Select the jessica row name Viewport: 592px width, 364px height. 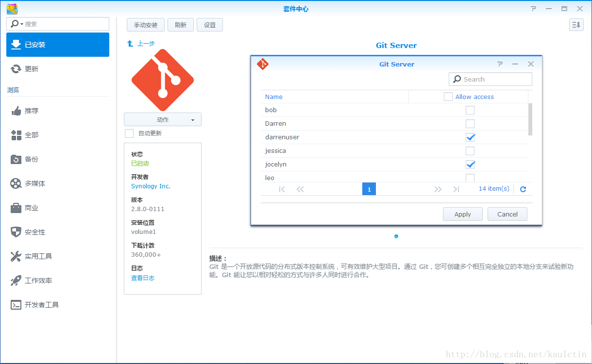point(275,151)
